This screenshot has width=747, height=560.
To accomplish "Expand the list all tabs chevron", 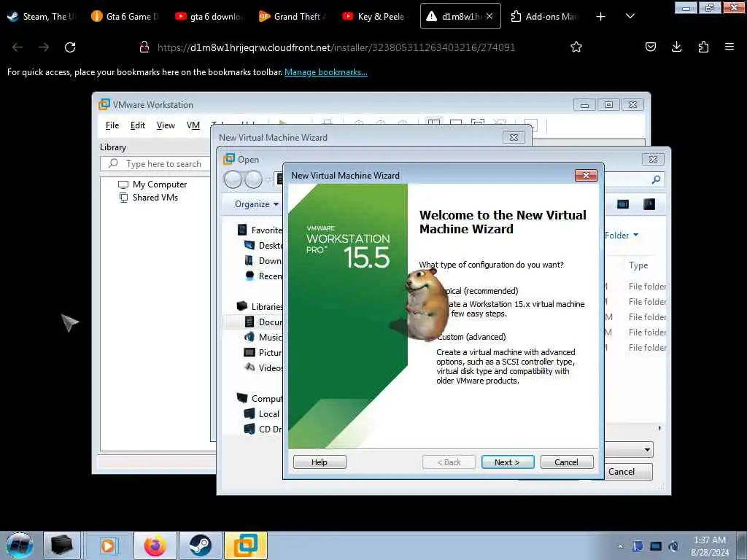I will (x=630, y=17).
